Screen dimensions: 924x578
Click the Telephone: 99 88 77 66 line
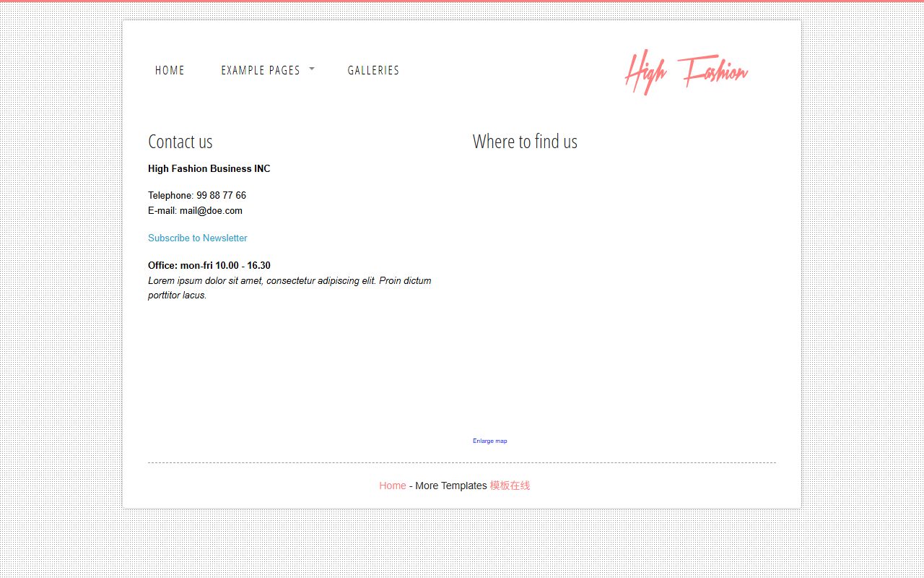click(197, 195)
